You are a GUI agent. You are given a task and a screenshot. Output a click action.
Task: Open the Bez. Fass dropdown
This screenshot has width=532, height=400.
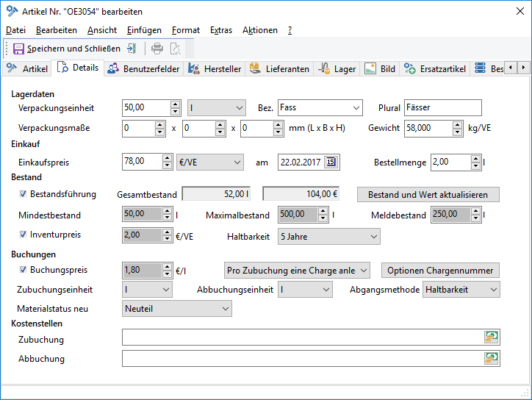pyautogui.click(x=320, y=108)
